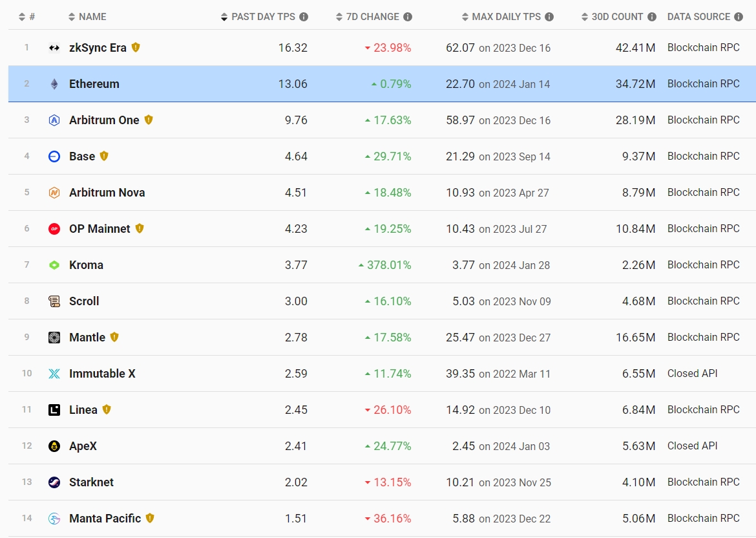This screenshot has height=538, width=756.
Task: Click zkSync Era's 23.98% 7D change value
Action: tap(392, 48)
